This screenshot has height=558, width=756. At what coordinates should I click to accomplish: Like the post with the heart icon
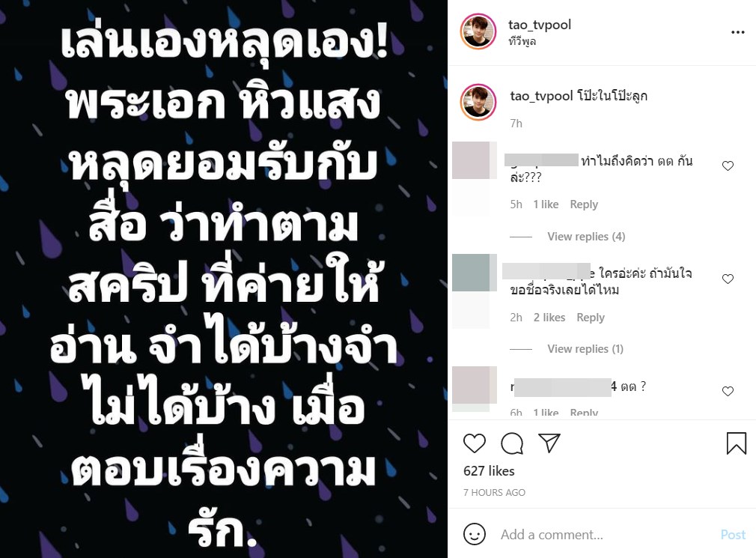click(475, 443)
